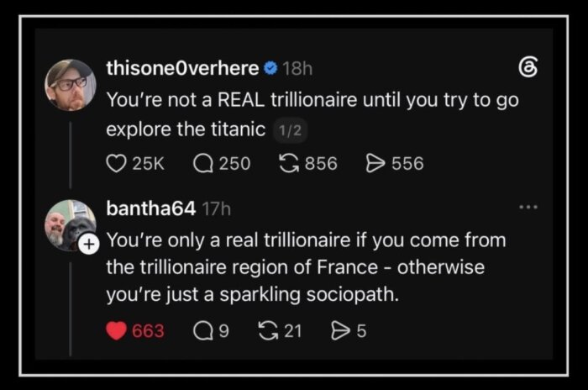588x390 pixels.
Task: Open bantha64 username link
Action: (150, 208)
